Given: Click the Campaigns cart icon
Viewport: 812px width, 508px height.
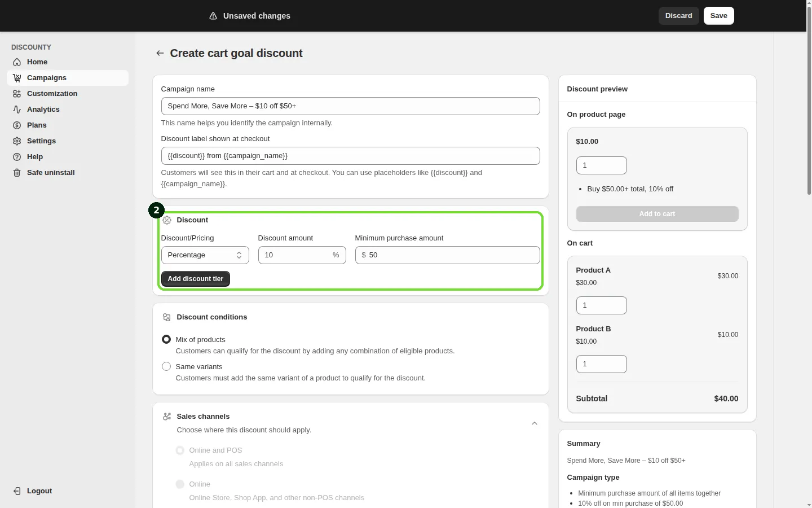Looking at the screenshot, I should 17,78.
